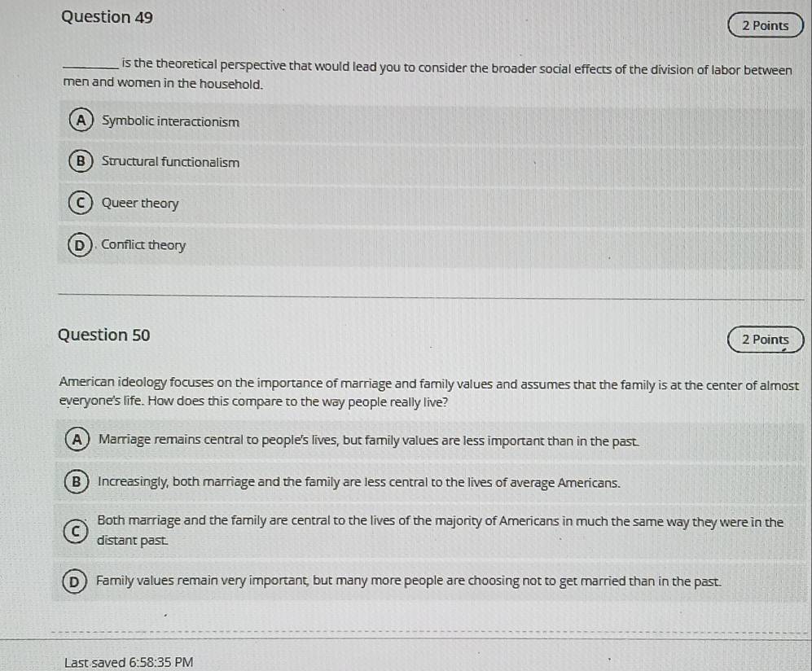Select radio circle B in Question 50
The height and width of the screenshot is (671, 812).
(x=76, y=482)
